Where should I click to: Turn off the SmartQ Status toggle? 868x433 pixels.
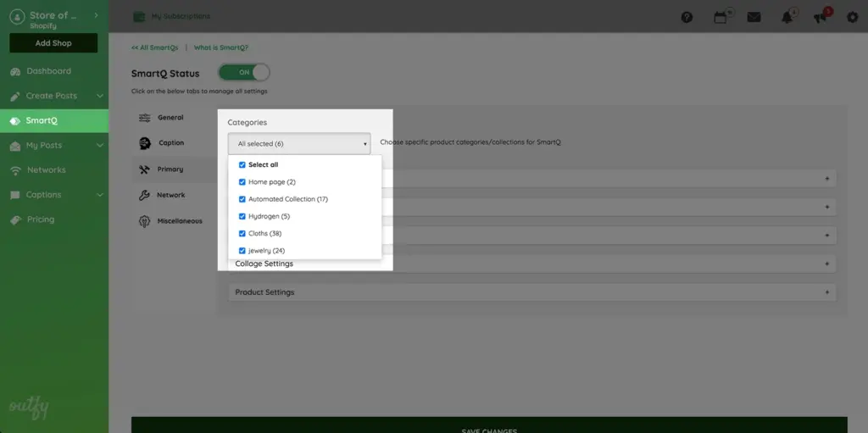coord(244,73)
